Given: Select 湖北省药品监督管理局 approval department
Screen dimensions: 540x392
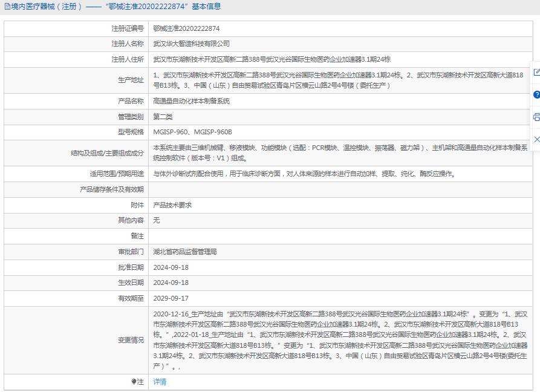Looking at the screenshot, I should point(185,252).
